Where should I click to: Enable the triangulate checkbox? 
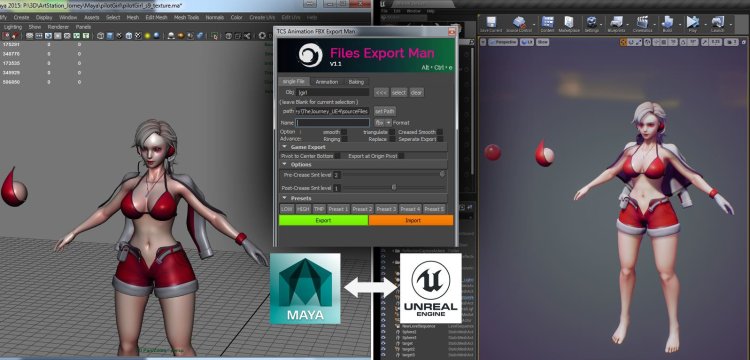392,132
